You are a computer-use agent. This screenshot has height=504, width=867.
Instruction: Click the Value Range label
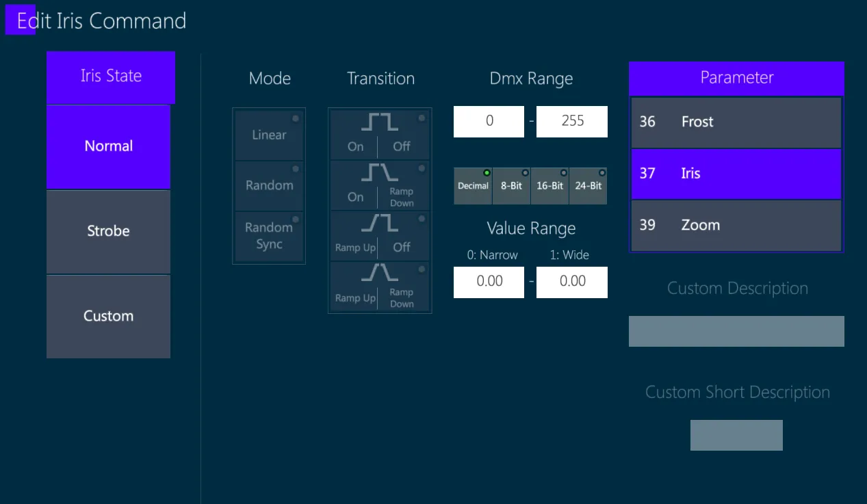(x=532, y=228)
